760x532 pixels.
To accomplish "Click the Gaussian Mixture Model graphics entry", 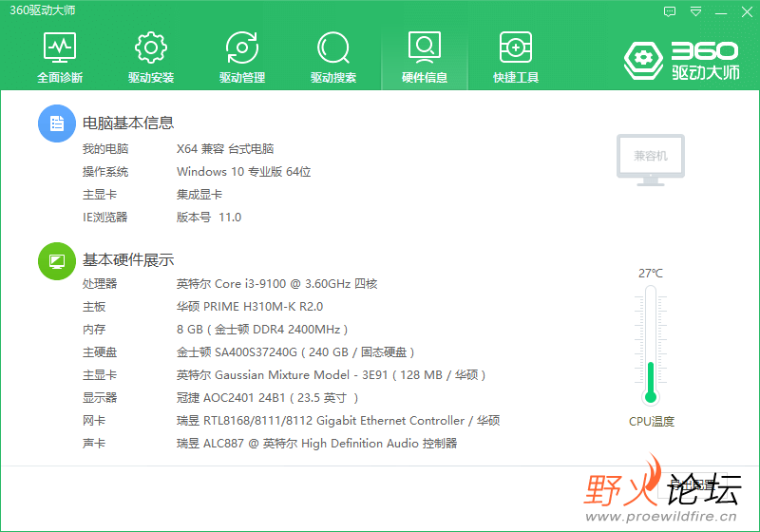I will point(331,375).
